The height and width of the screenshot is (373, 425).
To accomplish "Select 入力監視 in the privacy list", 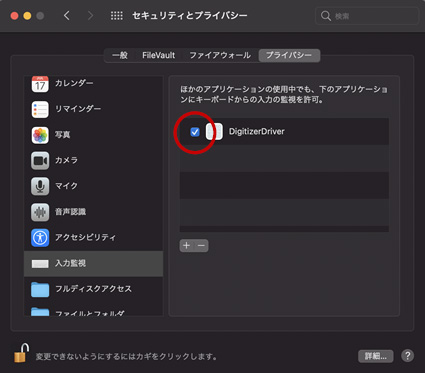I will (x=94, y=264).
